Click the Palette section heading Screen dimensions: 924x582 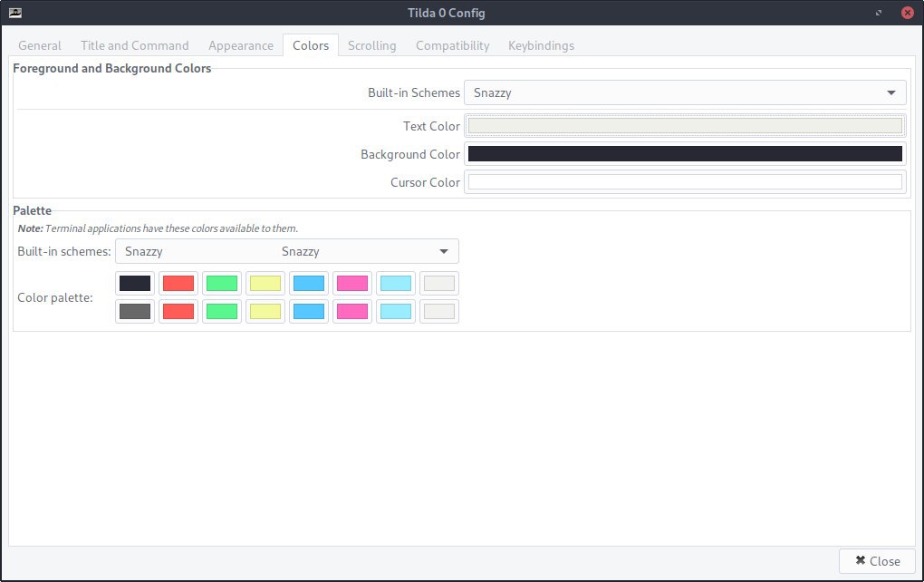(32, 210)
